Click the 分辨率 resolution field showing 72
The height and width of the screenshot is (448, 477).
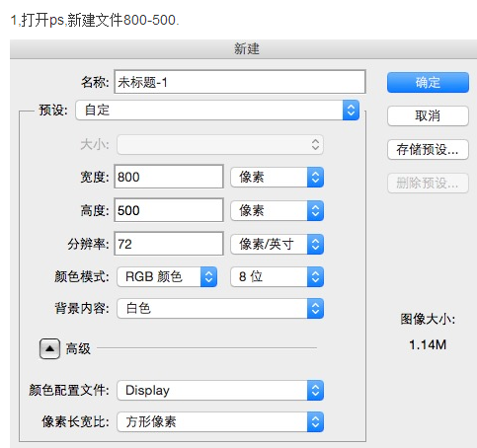pyautogui.click(x=169, y=244)
